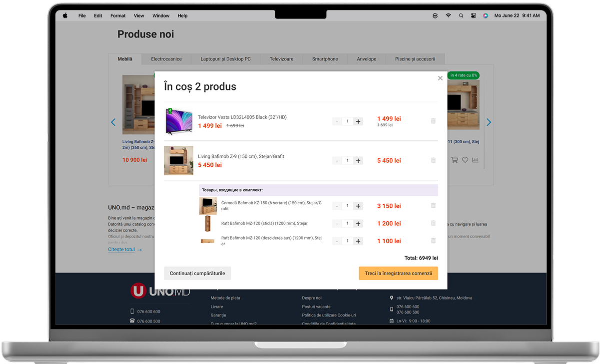Screen dimensions: 600x364
Task: Delete the Televizor Vesta item with trash icon
Action: tap(433, 121)
